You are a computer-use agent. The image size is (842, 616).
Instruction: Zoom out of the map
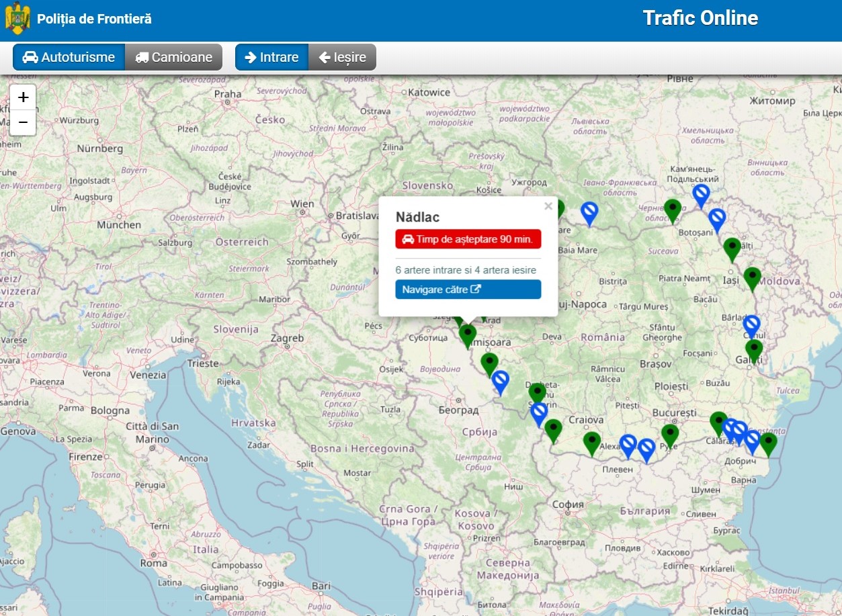pos(23,122)
